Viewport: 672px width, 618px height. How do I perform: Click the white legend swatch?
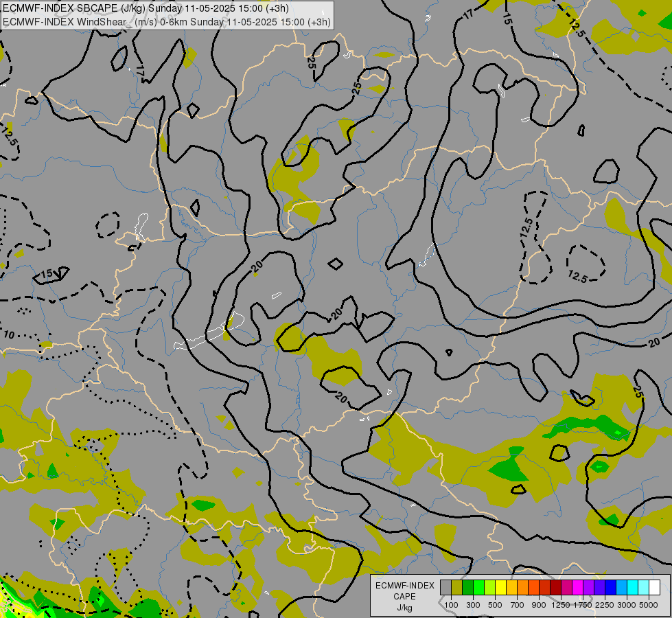click(654, 587)
